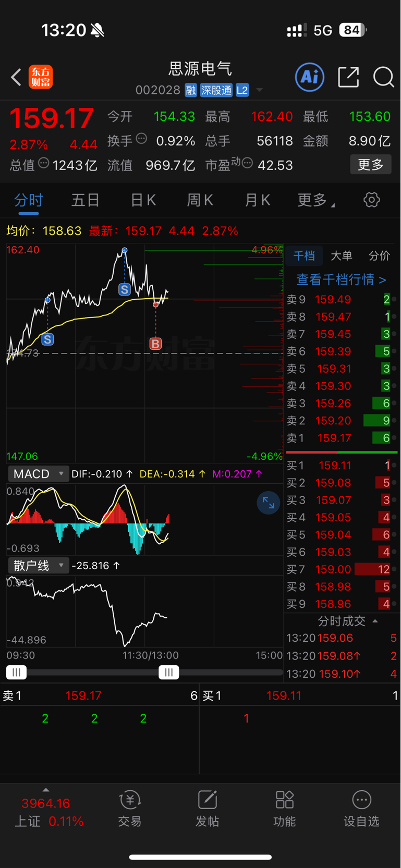Tap the battery 84 status indicator

point(353,30)
